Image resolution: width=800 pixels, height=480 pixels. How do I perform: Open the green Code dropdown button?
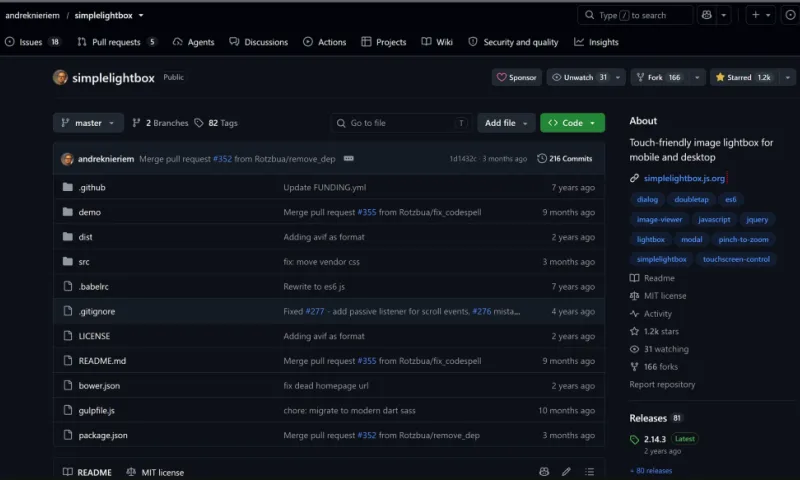[x=572, y=123]
